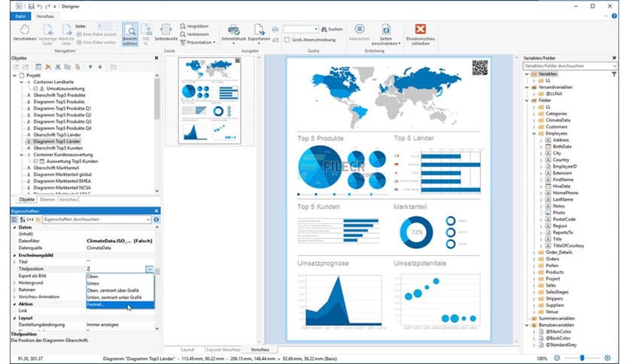Screen dimensions: 629x364
Task: Collapse the Employees table node
Action: pos(534,134)
